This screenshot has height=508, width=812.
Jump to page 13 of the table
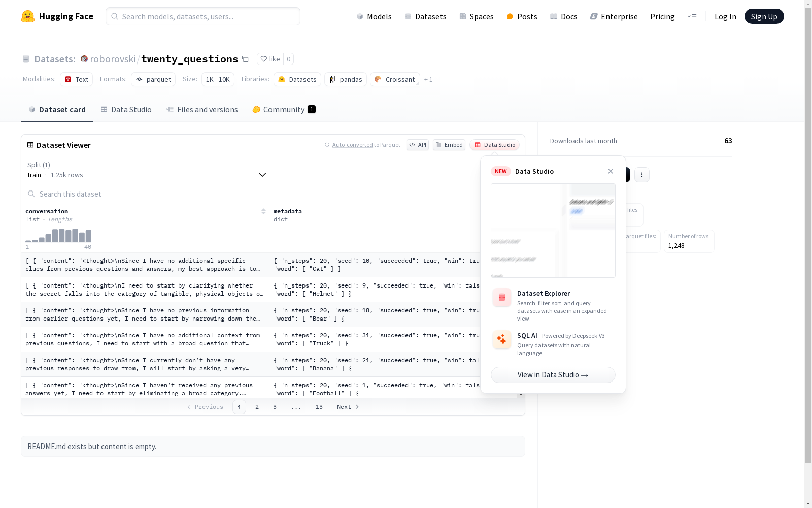coord(319,407)
